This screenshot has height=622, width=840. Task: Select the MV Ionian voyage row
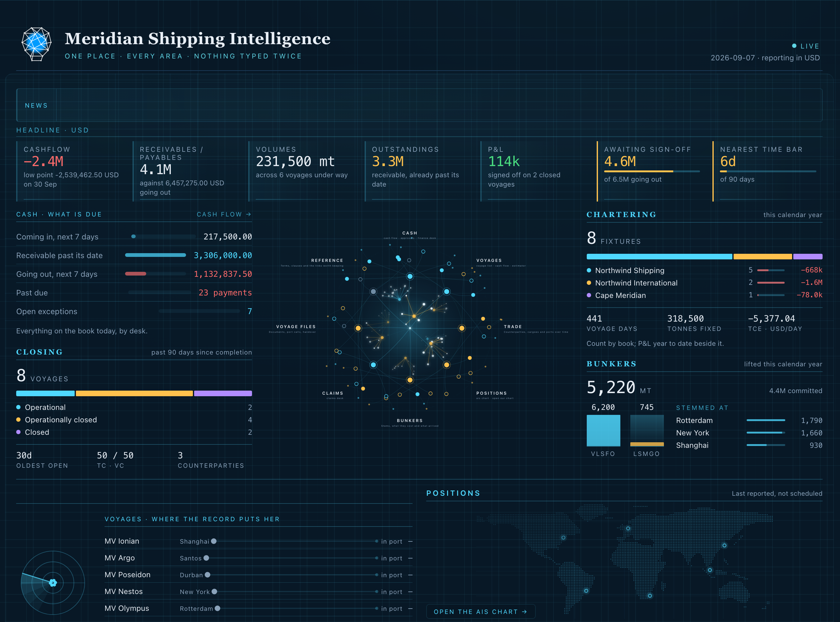click(x=259, y=541)
